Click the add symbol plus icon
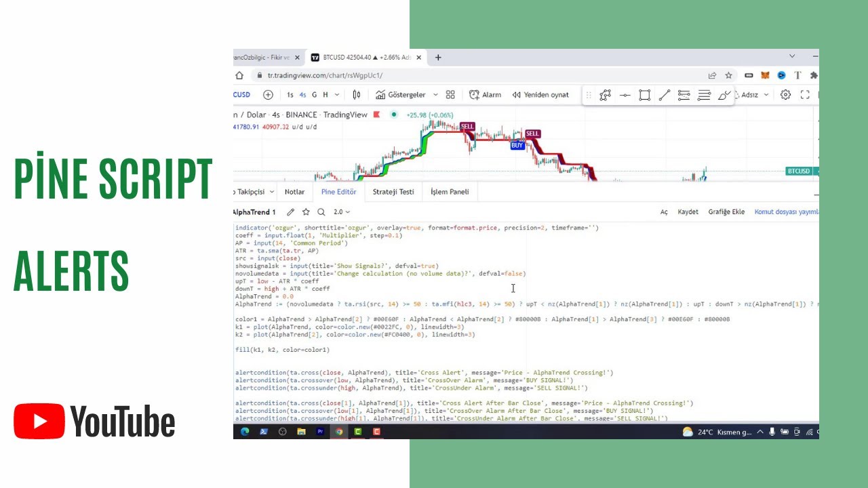The height and width of the screenshot is (488, 868). (269, 95)
